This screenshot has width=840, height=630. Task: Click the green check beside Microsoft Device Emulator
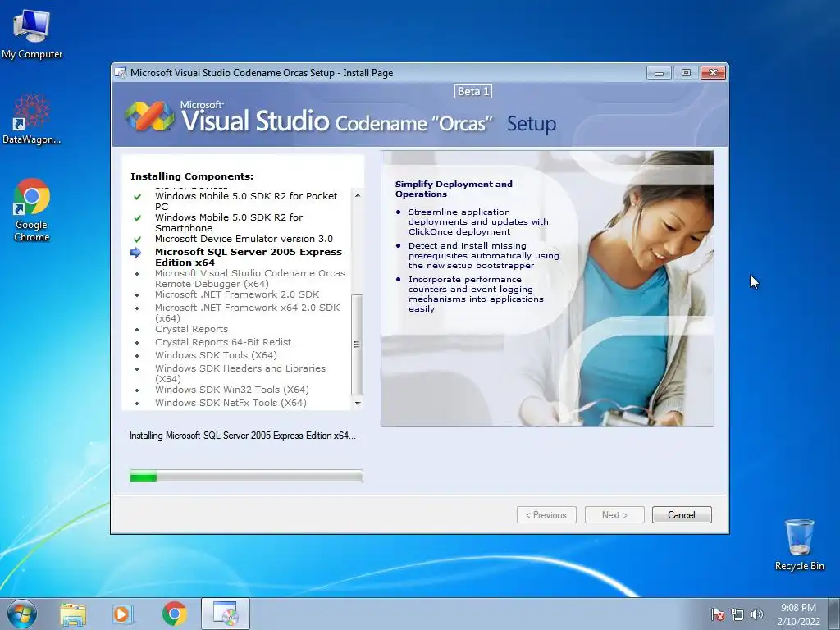pos(137,240)
